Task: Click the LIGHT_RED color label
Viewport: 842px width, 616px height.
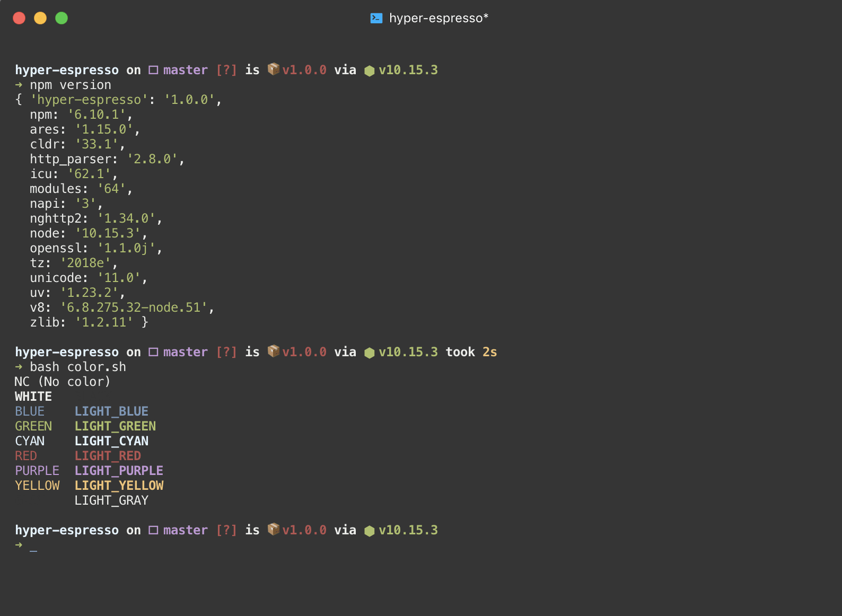Action: pyautogui.click(x=108, y=456)
